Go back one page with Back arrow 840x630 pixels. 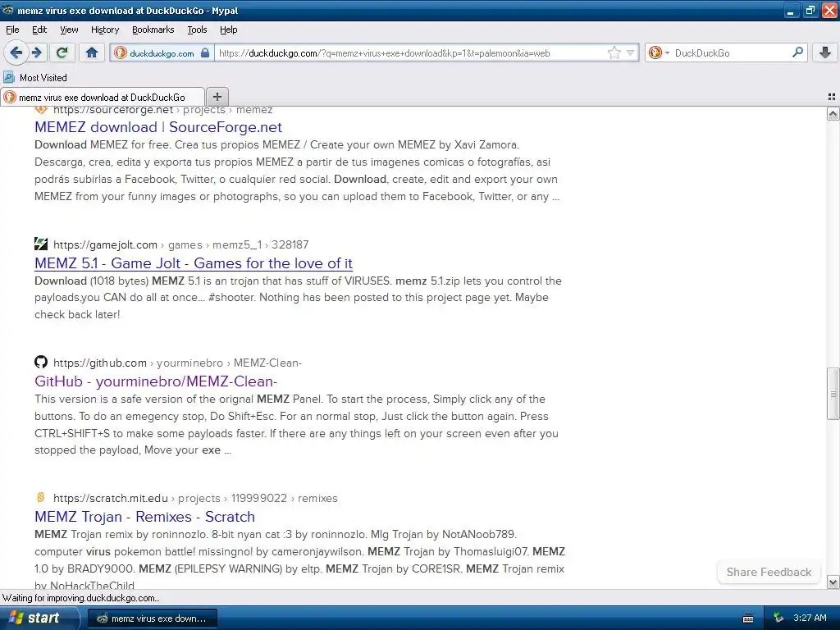(16, 52)
